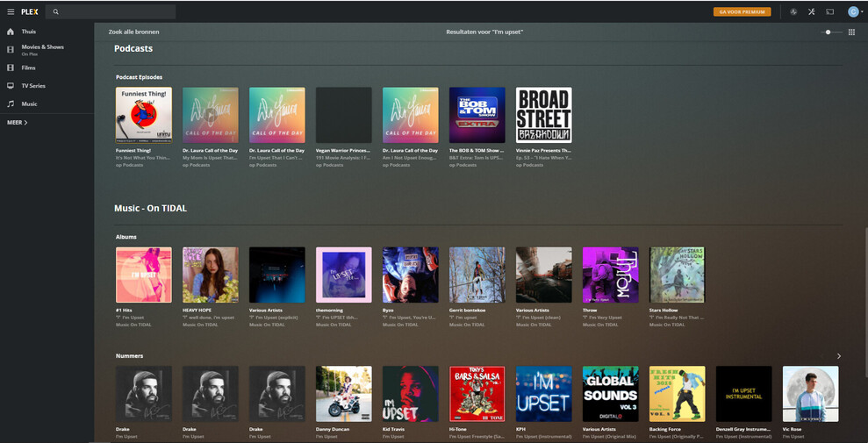This screenshot has width=868, height=443.
Task: Open settings wrench icon
Action: (x=812, y=11)
